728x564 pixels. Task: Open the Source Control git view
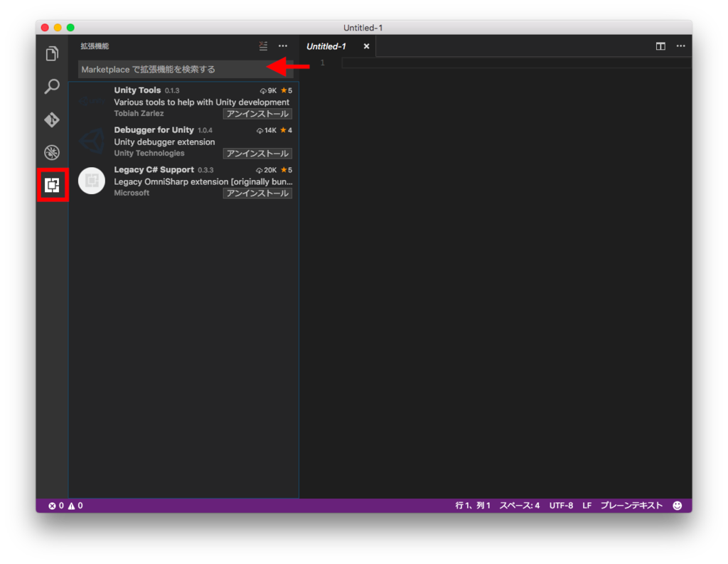pyautogui.click(x=52, y=119)
